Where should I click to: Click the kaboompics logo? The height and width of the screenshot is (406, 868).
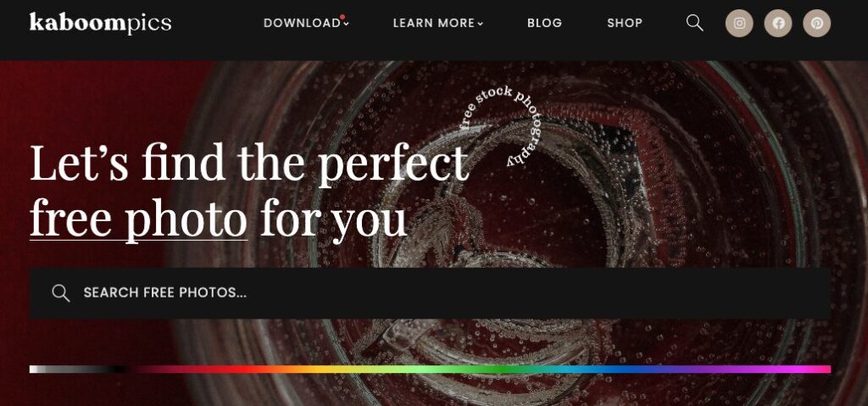pos(100,23)
